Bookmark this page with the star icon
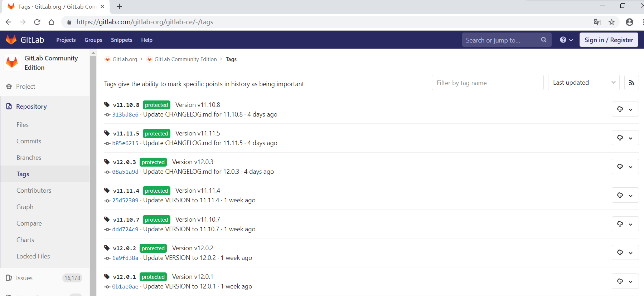Screen dimensions: 644x296 [x=611, y=22]
